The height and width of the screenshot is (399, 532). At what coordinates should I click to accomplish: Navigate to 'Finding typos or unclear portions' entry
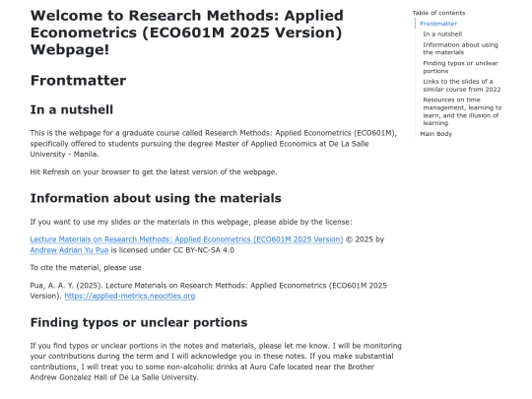tap(460, 67)
